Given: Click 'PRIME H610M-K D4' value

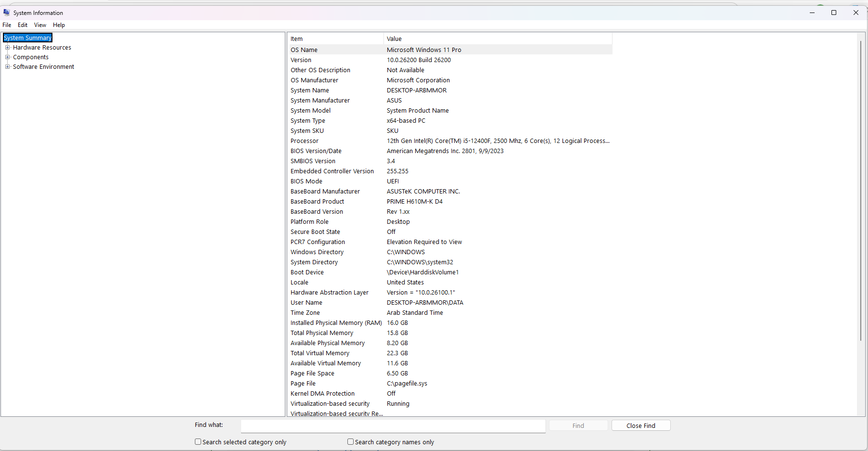Looking at the screenshot, I should click(x=415, y=202).
